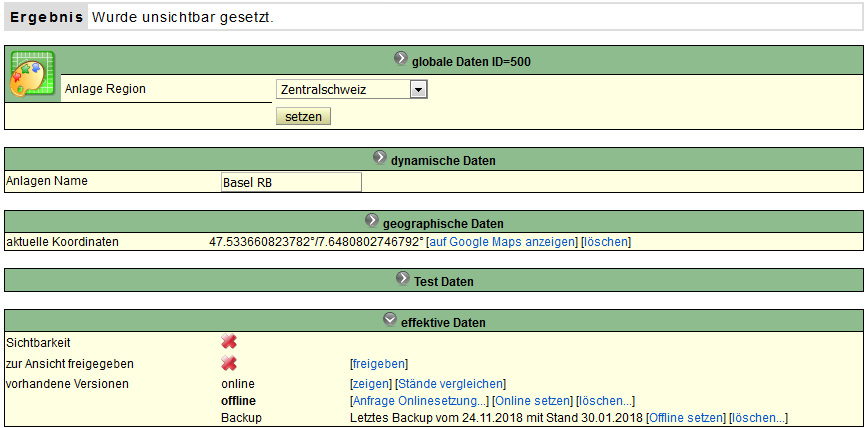866x428 pixels.
Task: Click the setzen button
Action: click(303, 117)
